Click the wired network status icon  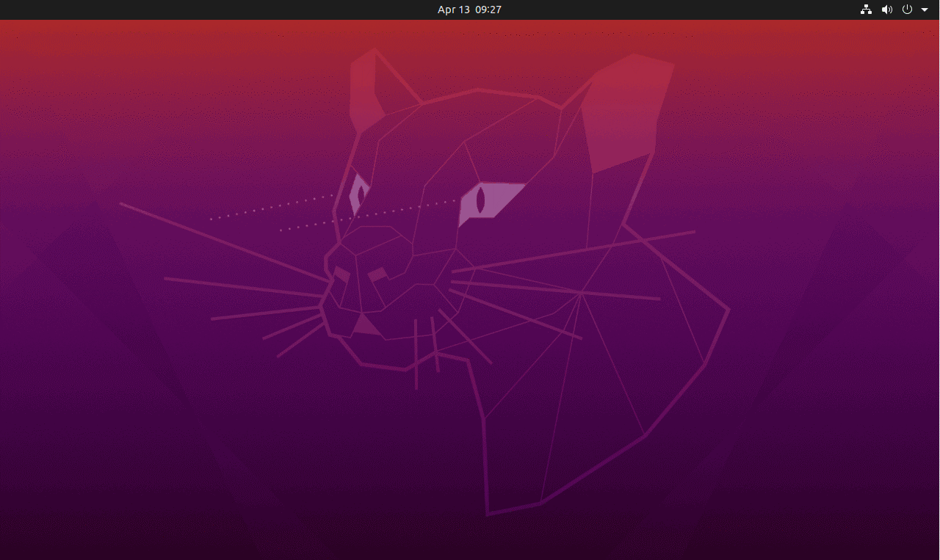click(x=866, y=10)
